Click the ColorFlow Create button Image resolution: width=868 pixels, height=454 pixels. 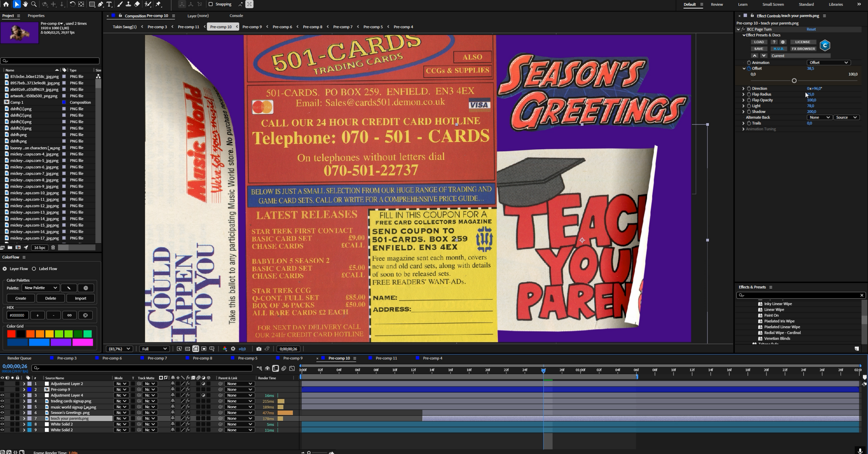tap(21, 298)
